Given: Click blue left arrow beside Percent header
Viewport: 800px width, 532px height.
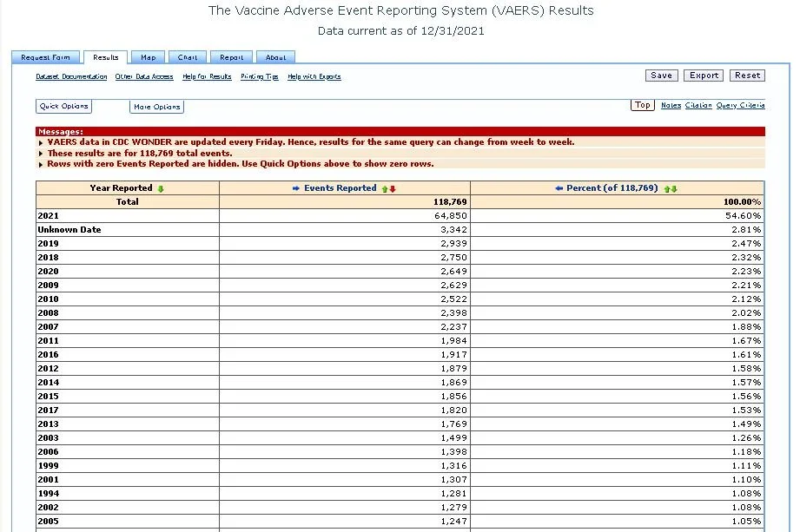Looking at the screenshot, I should [559, 188].
